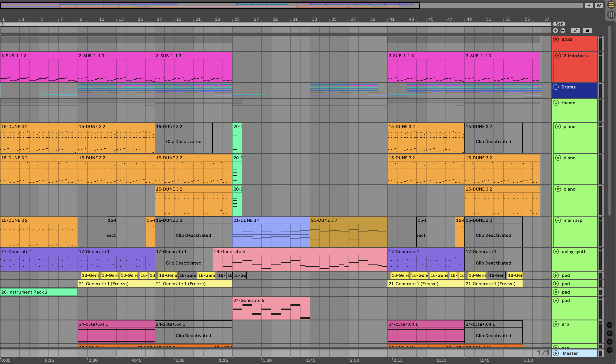Fold the BASS group track
Viewport: 616px width, 364px height.
pos(556,39)
